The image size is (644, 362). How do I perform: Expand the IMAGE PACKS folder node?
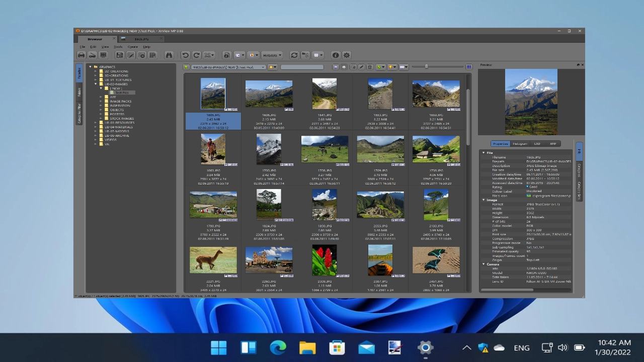click(101, 101)
